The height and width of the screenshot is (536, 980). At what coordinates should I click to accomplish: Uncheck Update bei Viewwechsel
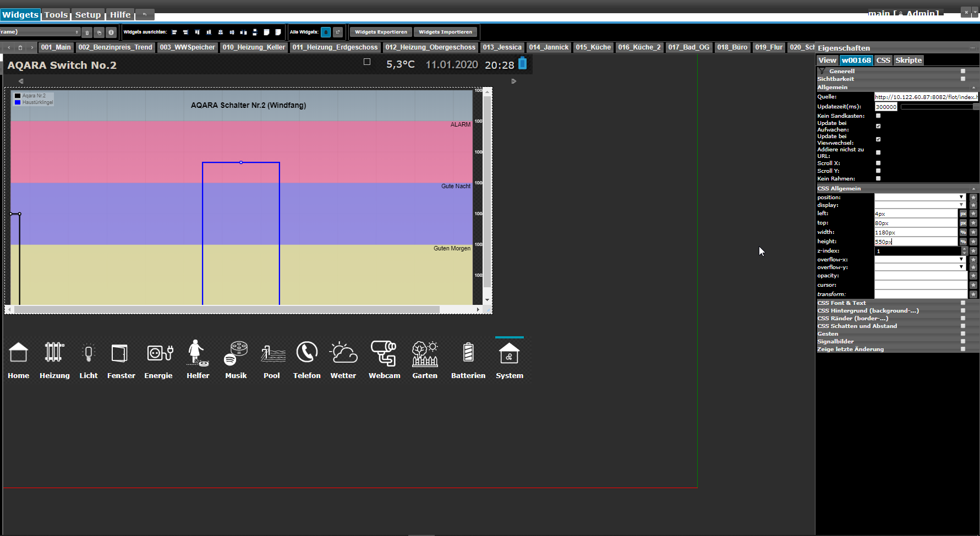(x=878, y=139)
